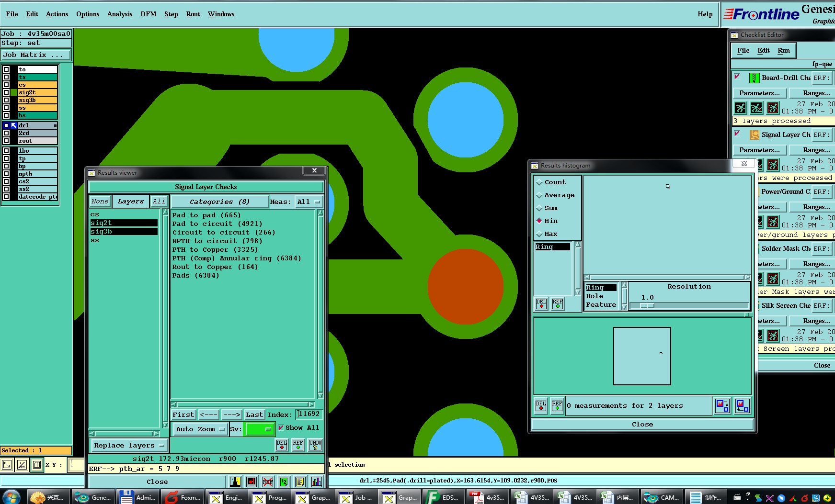This screenshot has width=835, height=504.
Task: Click Parameters button under Signal Layer Checks
Action: tap(759, 150)
